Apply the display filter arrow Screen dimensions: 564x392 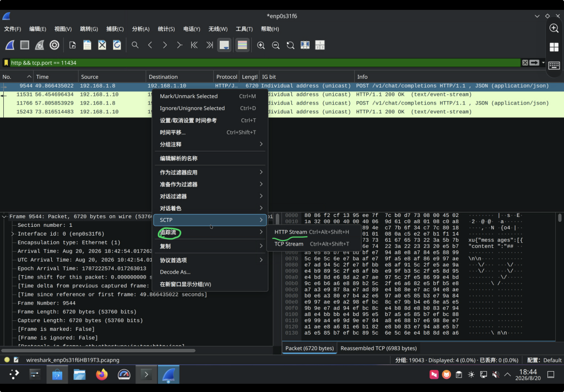[534, 63]
